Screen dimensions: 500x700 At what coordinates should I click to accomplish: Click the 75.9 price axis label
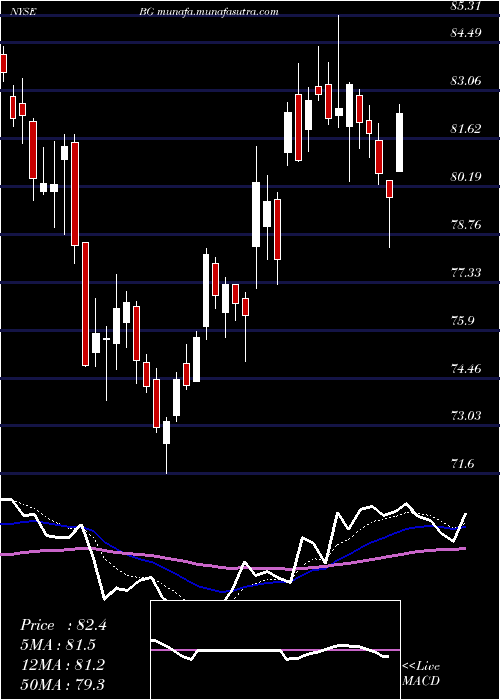[x=463, y=321]
